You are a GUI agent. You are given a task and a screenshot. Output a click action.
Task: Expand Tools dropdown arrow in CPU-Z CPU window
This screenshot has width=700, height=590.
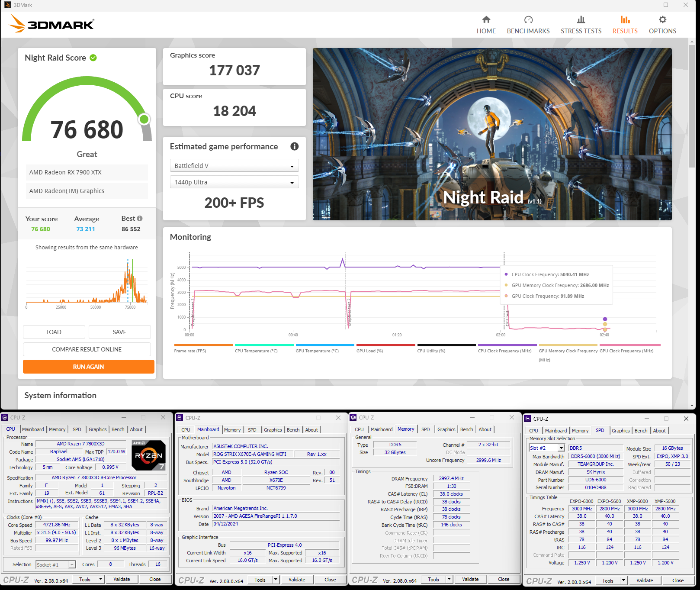coord(100,579)
